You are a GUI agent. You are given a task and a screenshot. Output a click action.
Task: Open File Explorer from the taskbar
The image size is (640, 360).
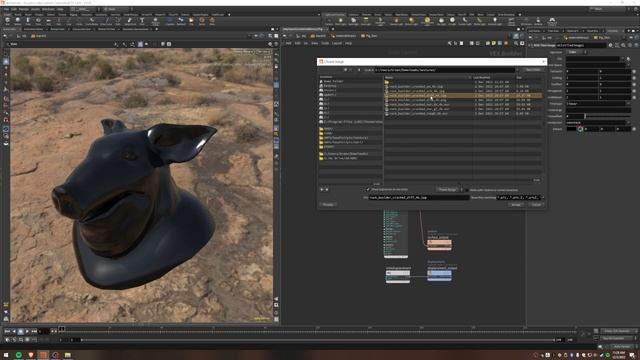68,355
